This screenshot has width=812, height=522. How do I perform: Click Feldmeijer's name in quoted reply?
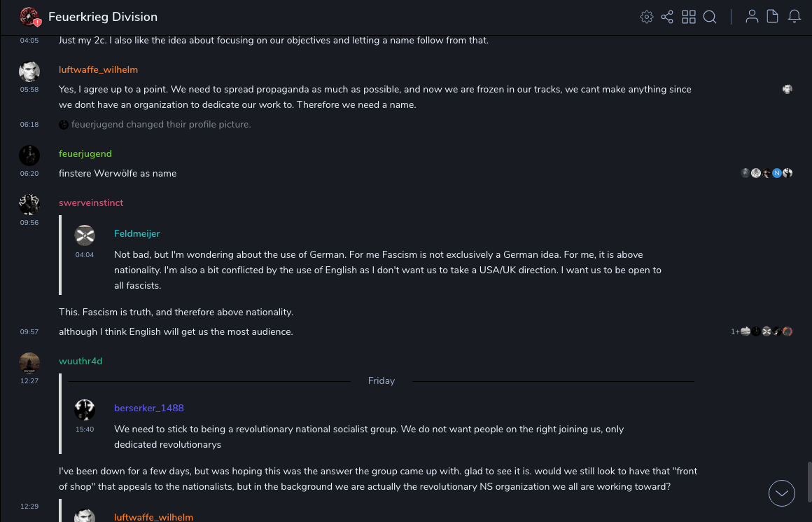pos(137,233)
